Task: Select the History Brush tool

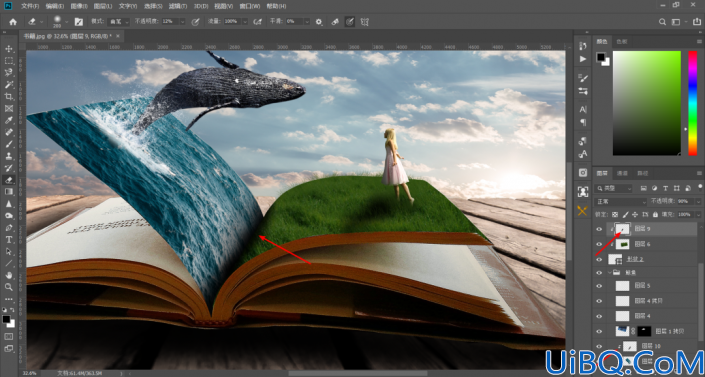Action: coord(9,168)
